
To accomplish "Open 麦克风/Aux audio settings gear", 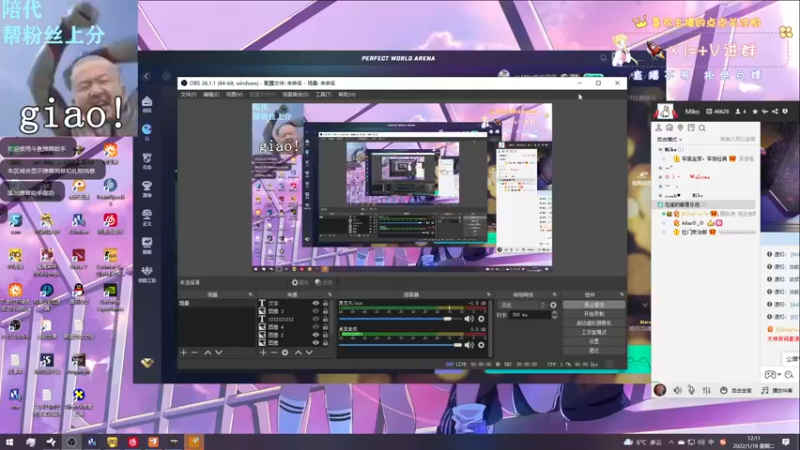I will [481, 319].
